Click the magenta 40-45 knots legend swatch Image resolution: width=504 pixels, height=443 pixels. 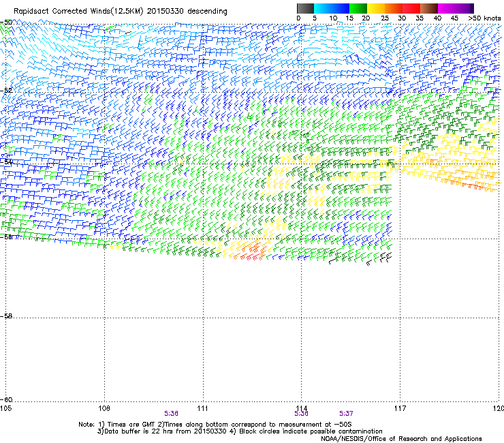pos(447,8)
